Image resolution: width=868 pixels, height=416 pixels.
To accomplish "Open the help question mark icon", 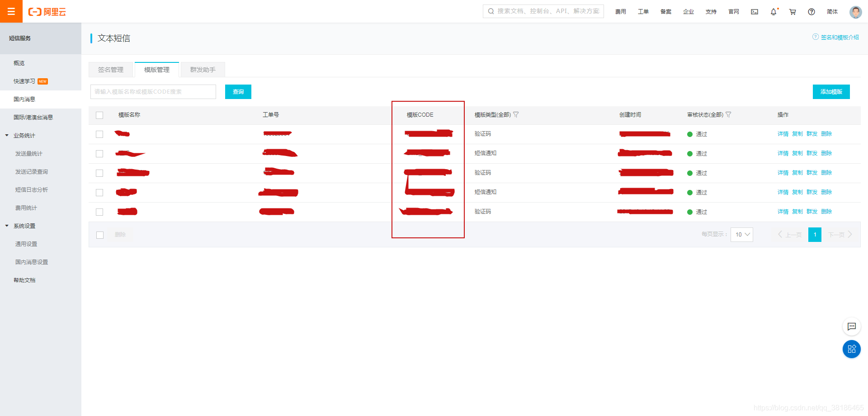I will pyautogui.click(x=811, y=12).
